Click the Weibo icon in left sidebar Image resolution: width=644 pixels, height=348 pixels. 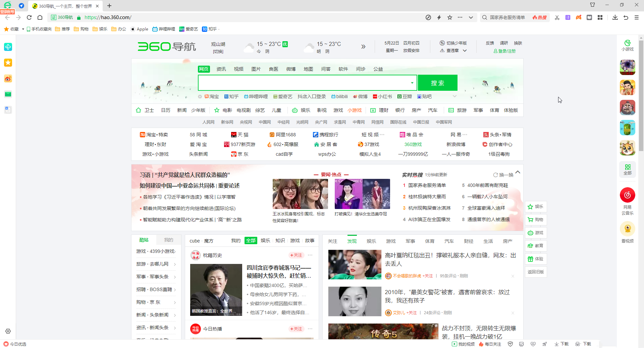[x=8, y=79]
